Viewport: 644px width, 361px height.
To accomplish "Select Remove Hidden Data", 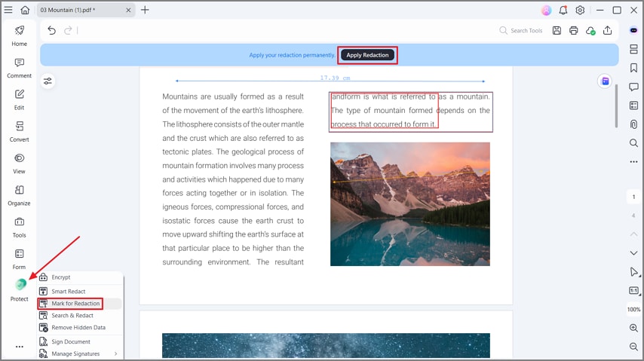I will click(80, 327).
